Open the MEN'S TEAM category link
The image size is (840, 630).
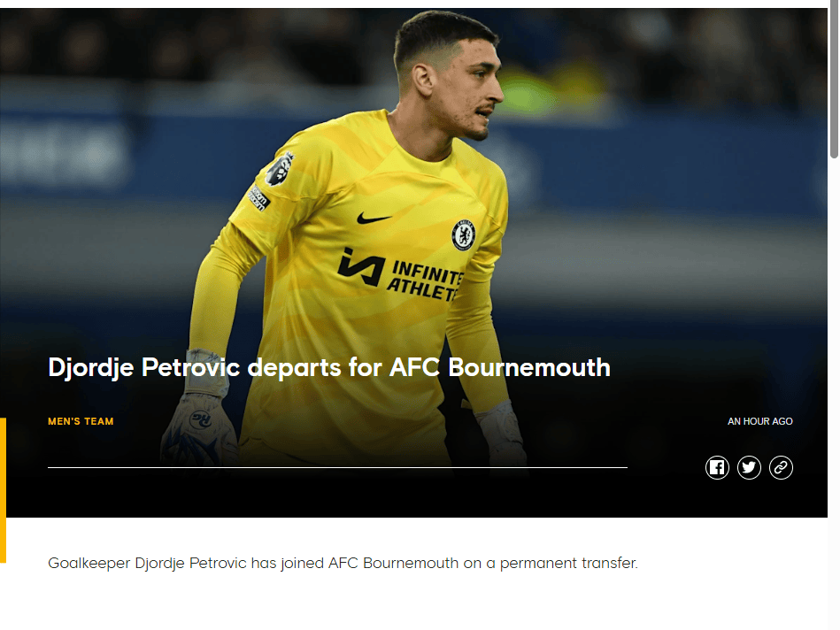tap(81, 421)
